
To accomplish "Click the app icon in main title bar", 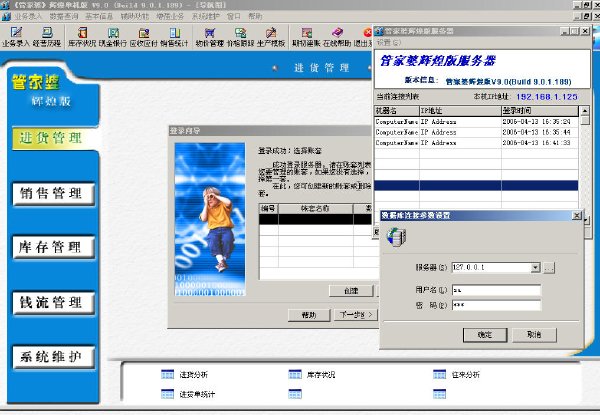I will [4, 5].
